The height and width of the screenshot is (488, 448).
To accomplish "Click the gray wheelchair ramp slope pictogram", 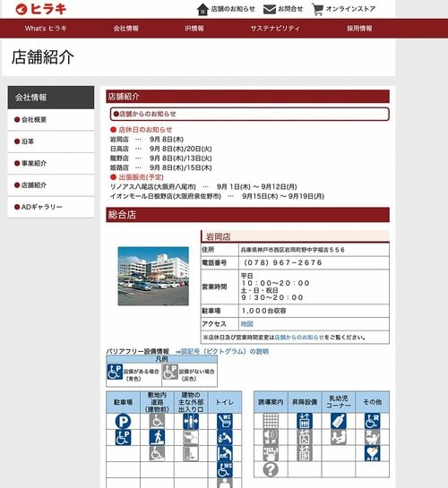I will pos(157,453).
